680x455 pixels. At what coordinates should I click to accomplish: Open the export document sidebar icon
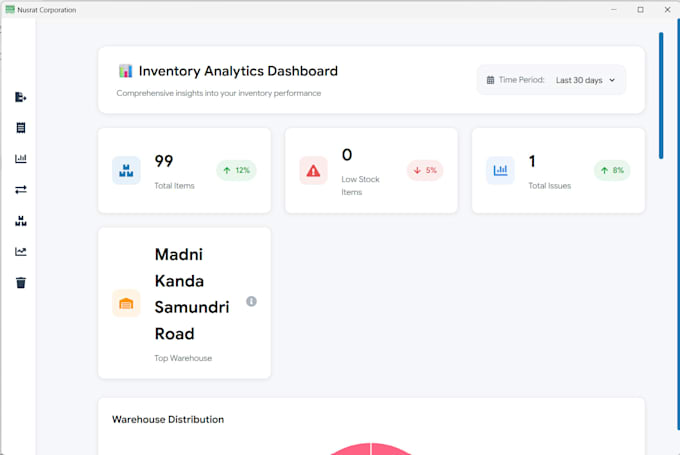coord(20,97)
